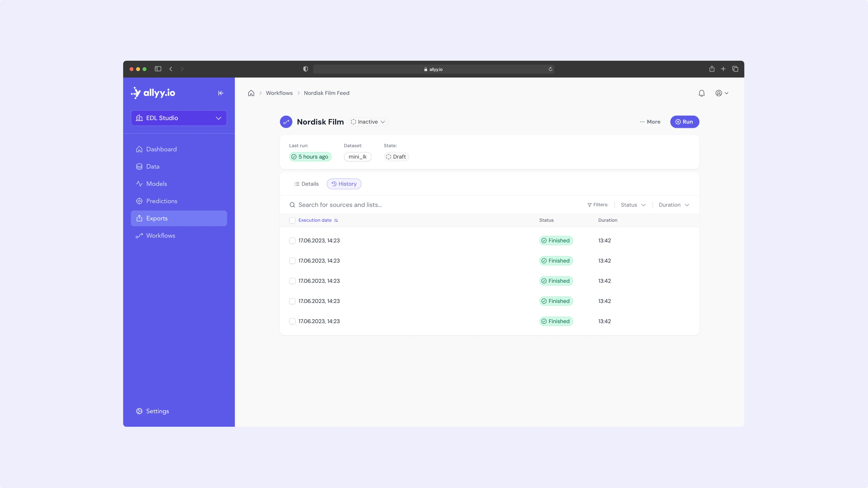This screenshot has width=868, height=488.
Task: Click the Workflows breadcrumb link
Action: (279, 93)
